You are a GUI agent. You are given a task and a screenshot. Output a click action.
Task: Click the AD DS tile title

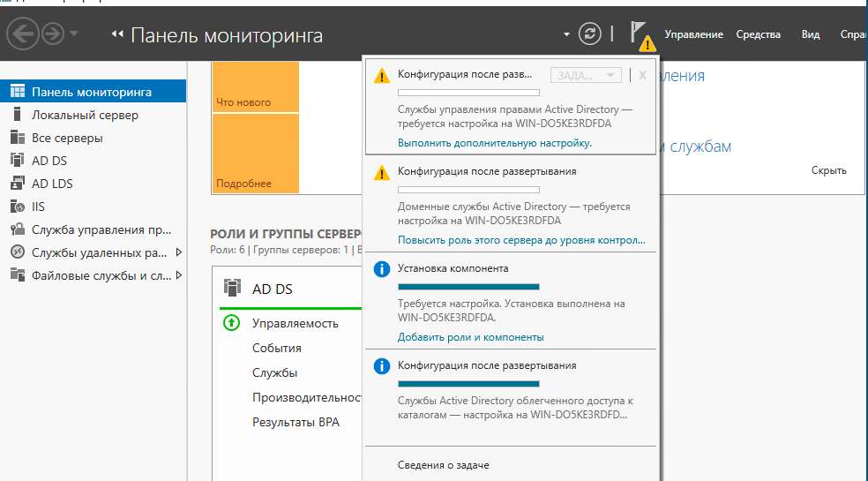(273, 289)
